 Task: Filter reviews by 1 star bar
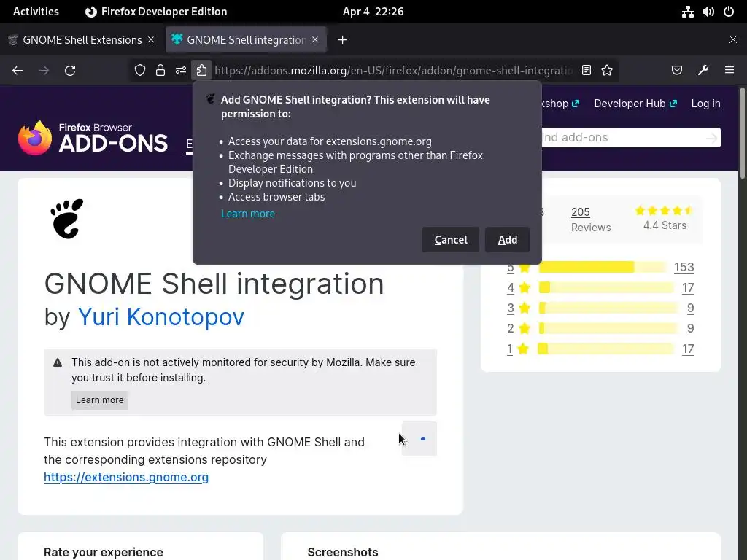606,349
